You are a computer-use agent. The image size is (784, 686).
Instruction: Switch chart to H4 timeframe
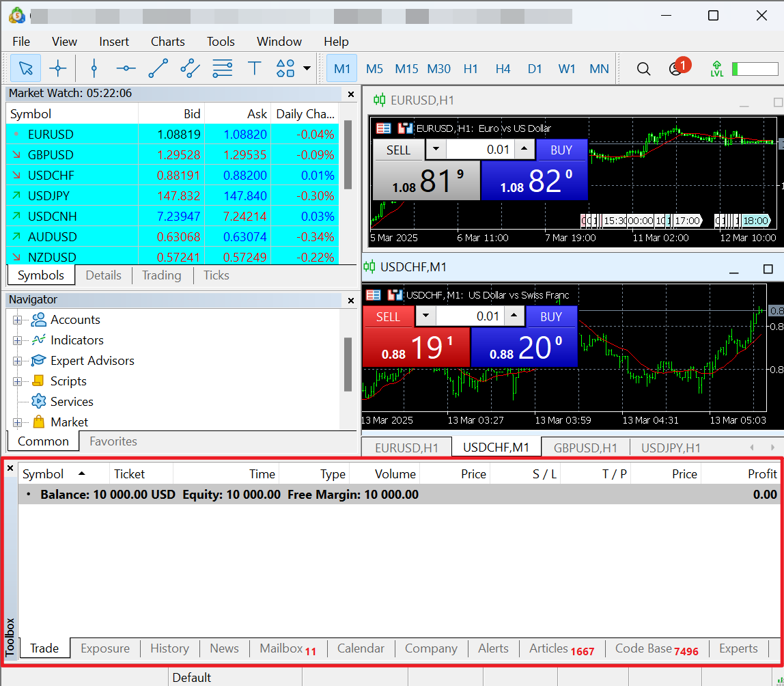click(x=503, y=68)
